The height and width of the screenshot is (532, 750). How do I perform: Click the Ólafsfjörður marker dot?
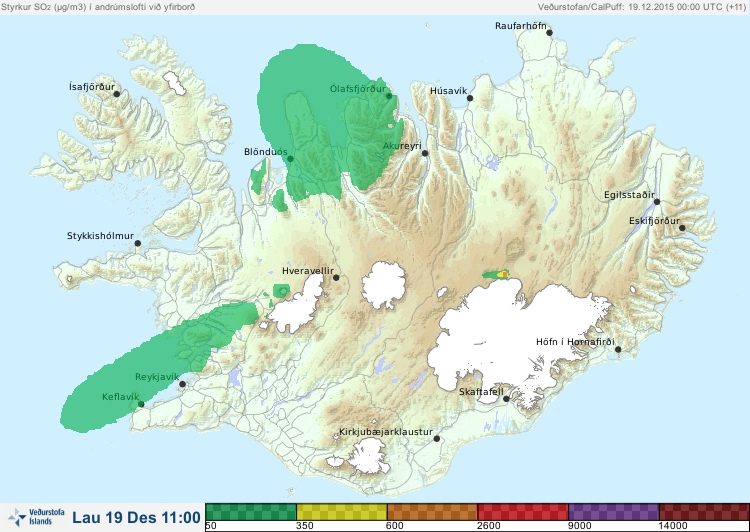389,96
